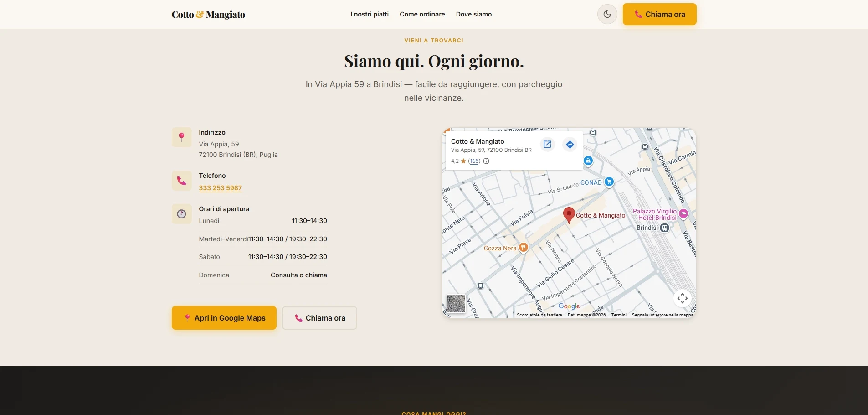Click the Brindisi train station icon
868x415 pixels.
[x=665, y=228]
